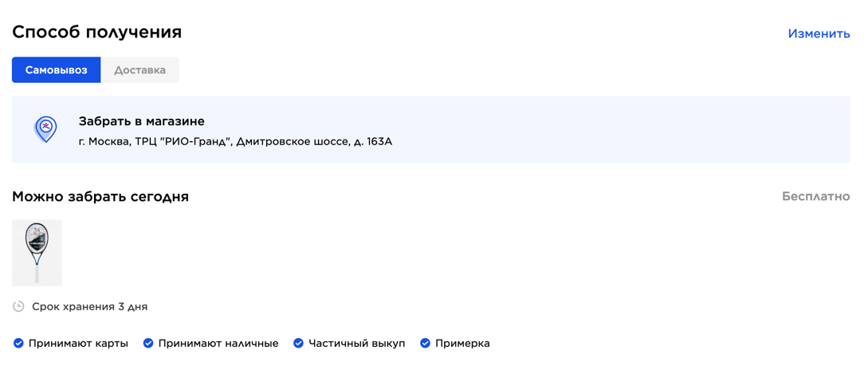Click the Бесплатно price label
868x370 pixels.
(x=816, y=197)
